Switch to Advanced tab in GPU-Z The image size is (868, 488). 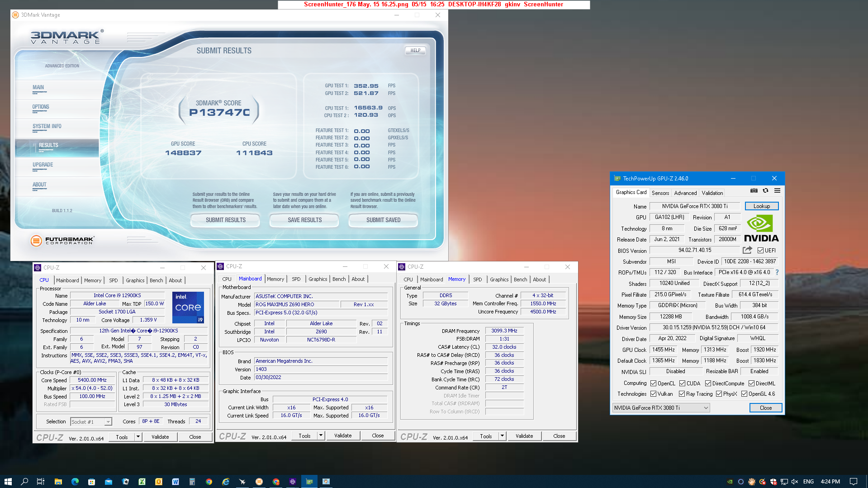pos(685,193)
